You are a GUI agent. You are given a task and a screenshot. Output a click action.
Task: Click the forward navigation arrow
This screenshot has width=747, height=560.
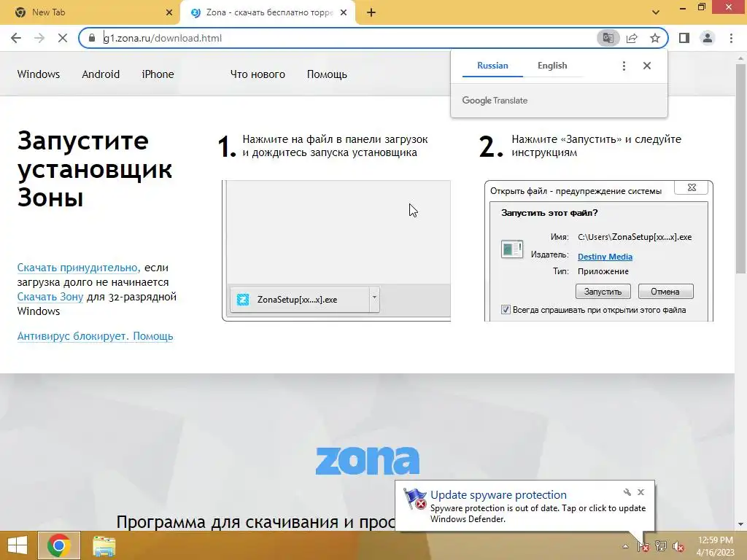(39, 38)
